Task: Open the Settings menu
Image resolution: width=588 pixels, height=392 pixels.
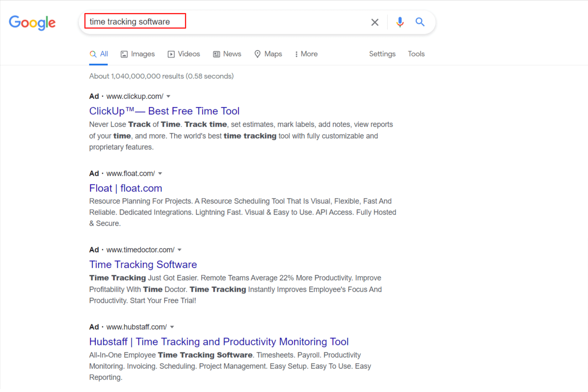Action: pyautogui.click(x=382, y=54)
